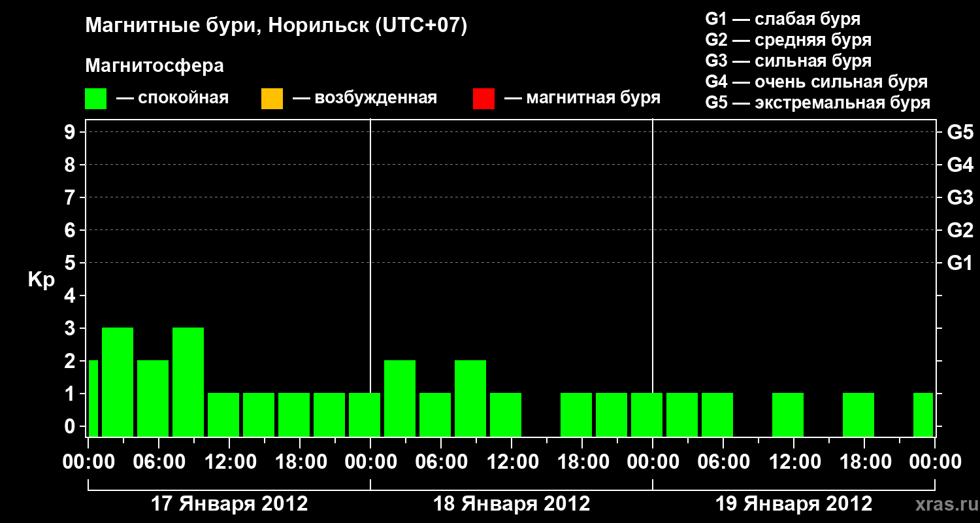Click the orange 'возбужденная' legend swatch
980x523 pixels.
pos(272,99)
